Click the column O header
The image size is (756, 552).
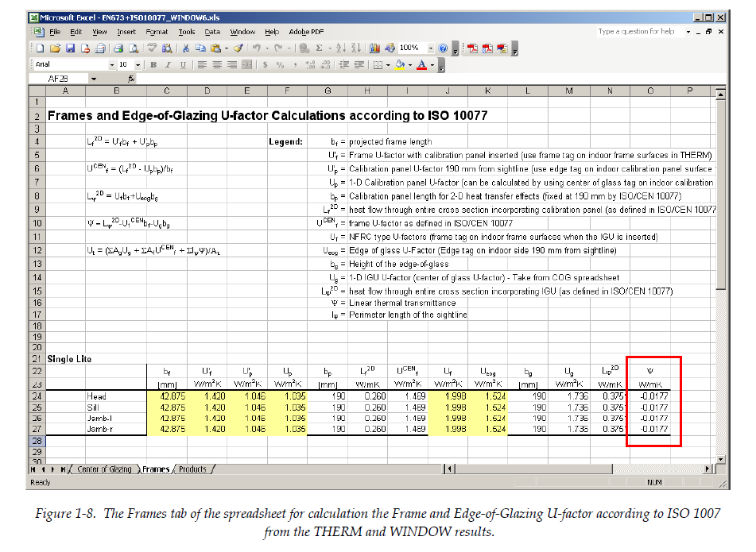pos(650,91)
